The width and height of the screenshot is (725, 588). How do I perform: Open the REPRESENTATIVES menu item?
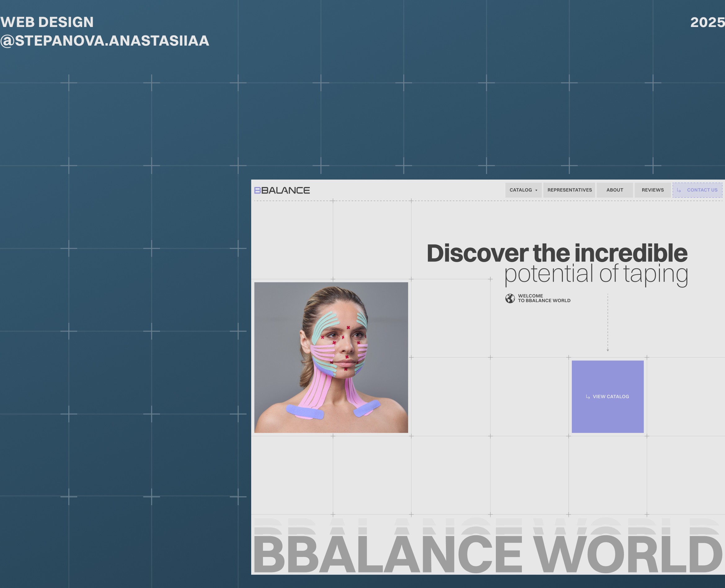pyautogui.click(x=569, y=190)
